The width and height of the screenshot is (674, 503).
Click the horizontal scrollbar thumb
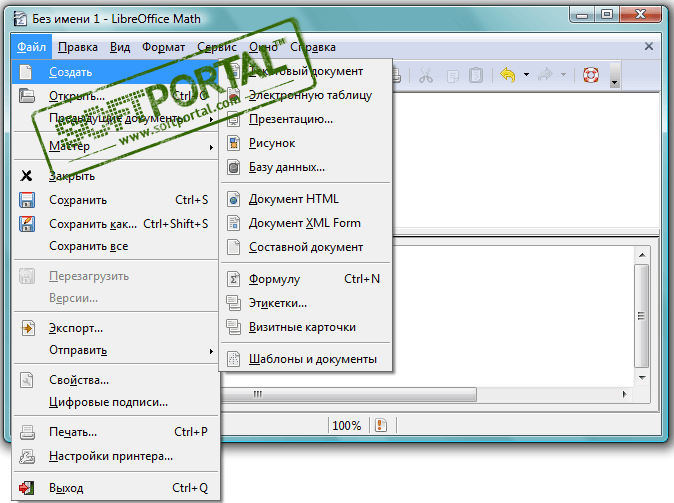(348, 394)
